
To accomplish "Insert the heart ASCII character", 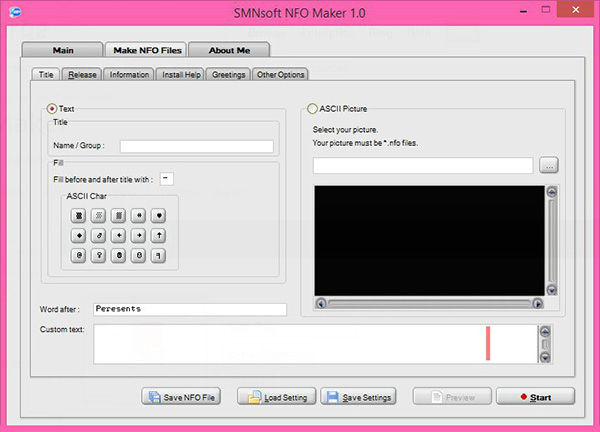I will click(x=158, y=216).
